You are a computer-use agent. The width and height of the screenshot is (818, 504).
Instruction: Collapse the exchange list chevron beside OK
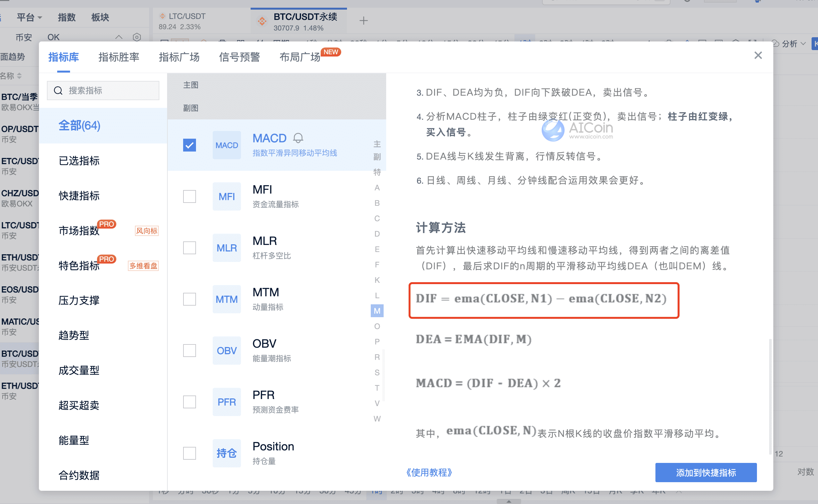(x=119, y=37)
